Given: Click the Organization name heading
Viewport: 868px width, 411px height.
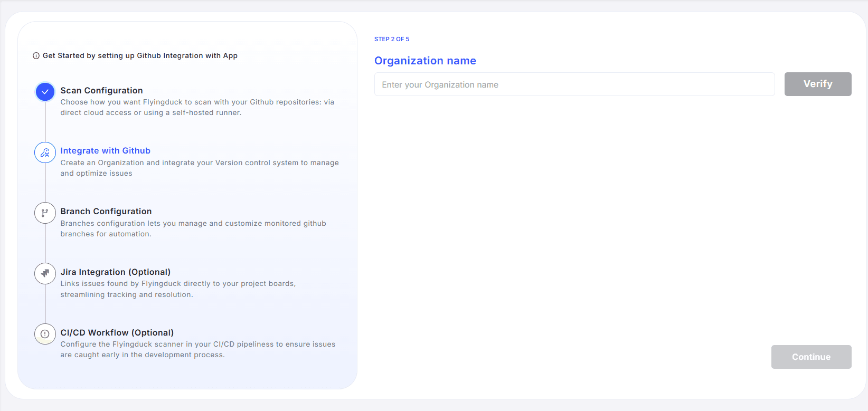Looking at the screenshot, I should [x=425, y=61].
